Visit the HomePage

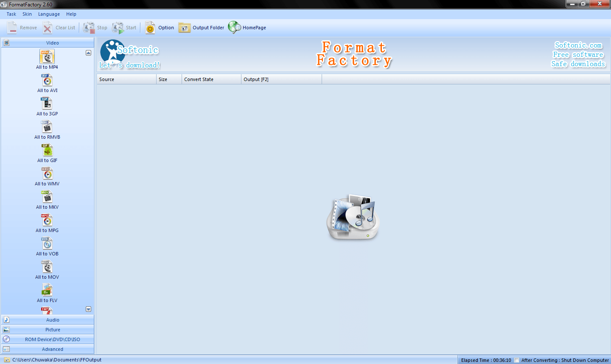click(247, 27)
